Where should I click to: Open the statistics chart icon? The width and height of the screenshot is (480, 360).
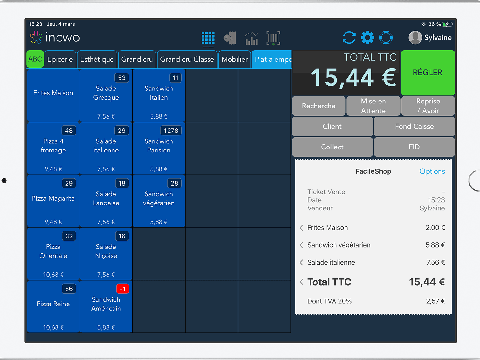(x=252, y=38)
